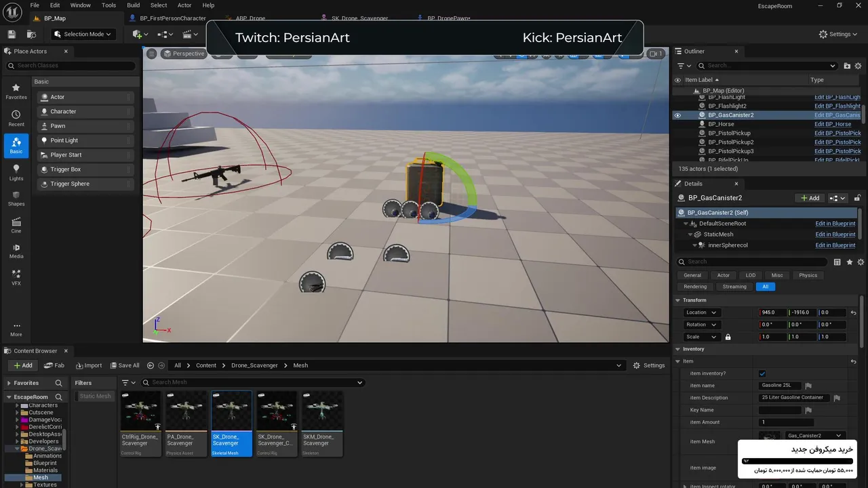Select the Rendering filter in Details
This screenshot has height=488, width=868.
pos(695,287)
